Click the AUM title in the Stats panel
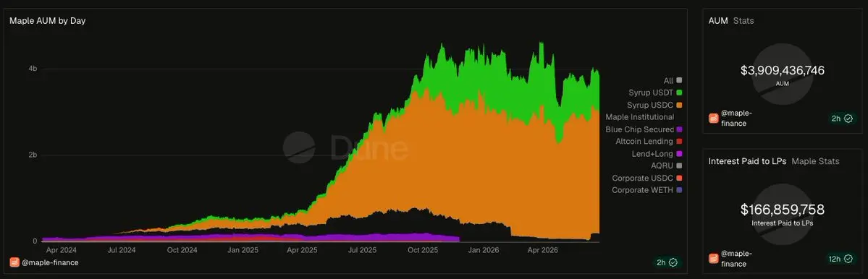868x279 pixels. [719, 20]
